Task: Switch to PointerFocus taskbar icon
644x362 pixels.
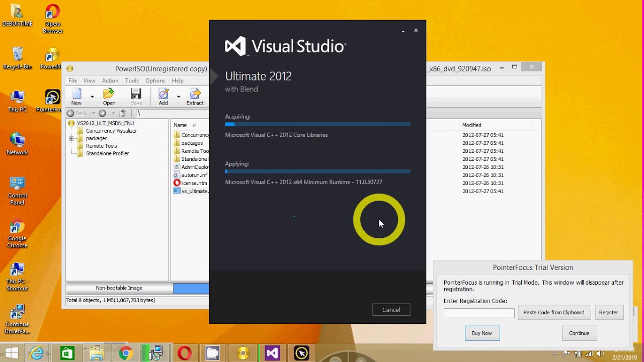Action: click(x=301, y=353)
